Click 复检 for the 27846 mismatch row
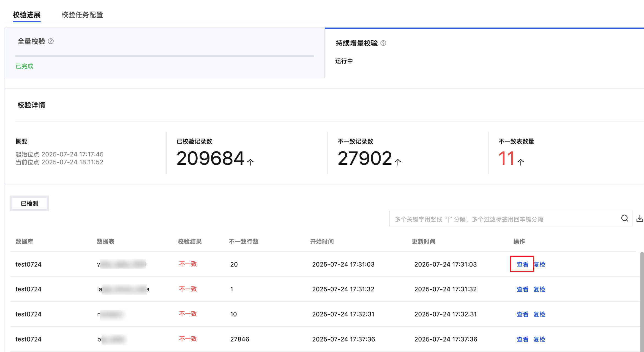644x352 pixels. [539, 339]
